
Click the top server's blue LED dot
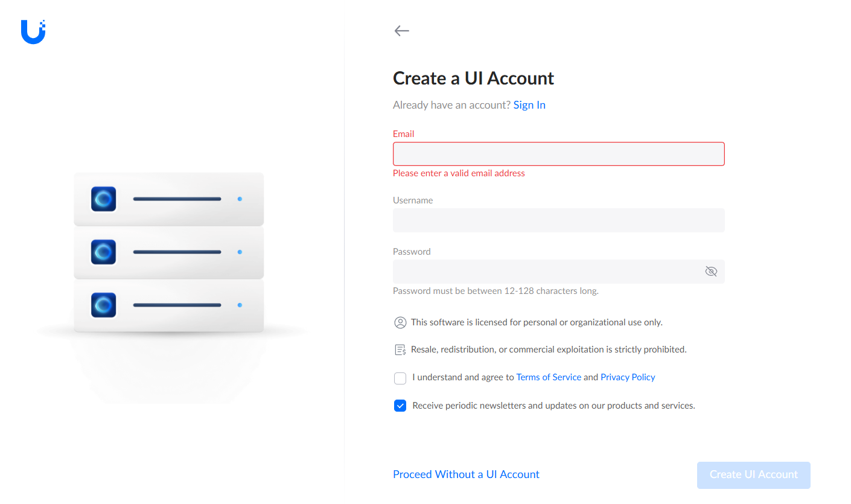point(240,199)
